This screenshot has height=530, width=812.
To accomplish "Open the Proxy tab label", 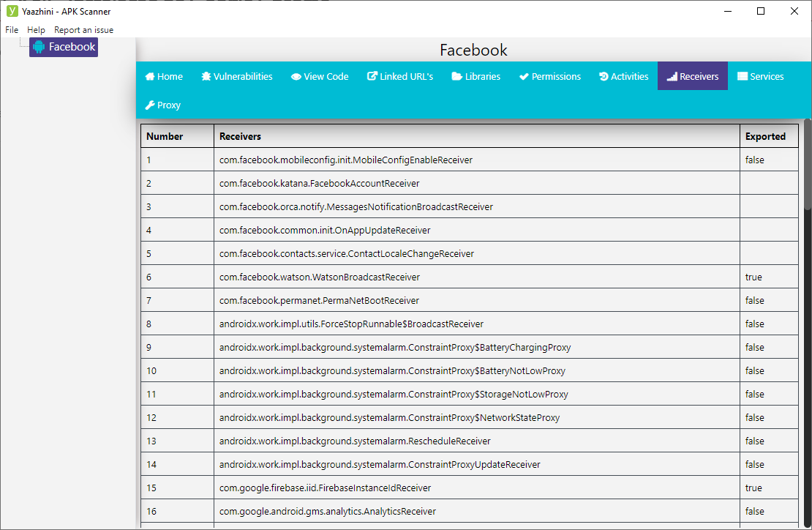I will tap(169, 105).
